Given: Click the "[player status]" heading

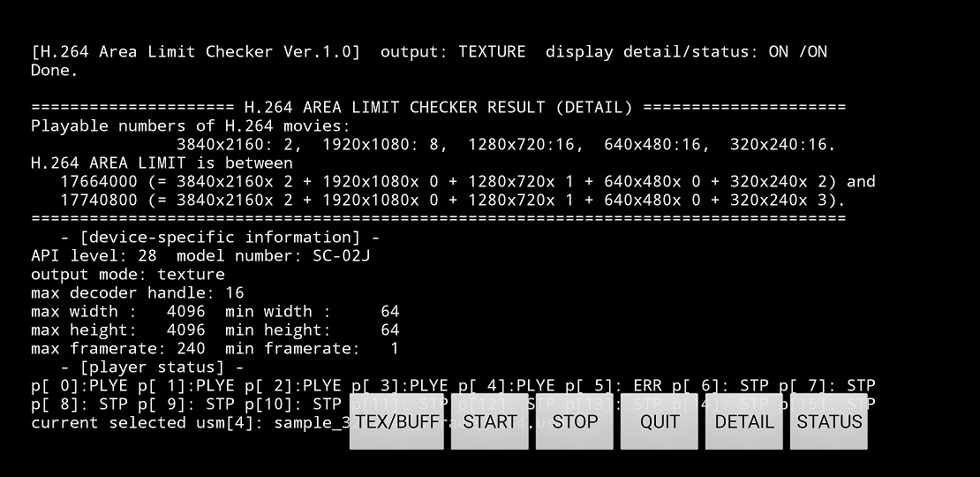Looking at the screenshot, I should 152,367.
